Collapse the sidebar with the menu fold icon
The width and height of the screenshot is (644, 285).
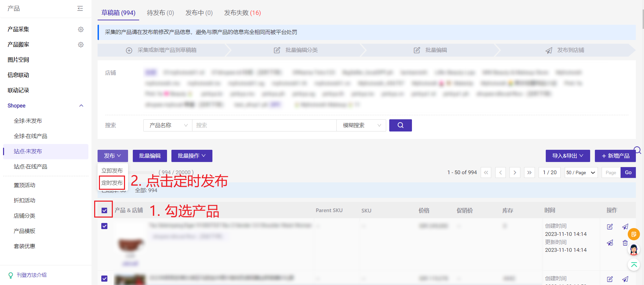(80, 8)
